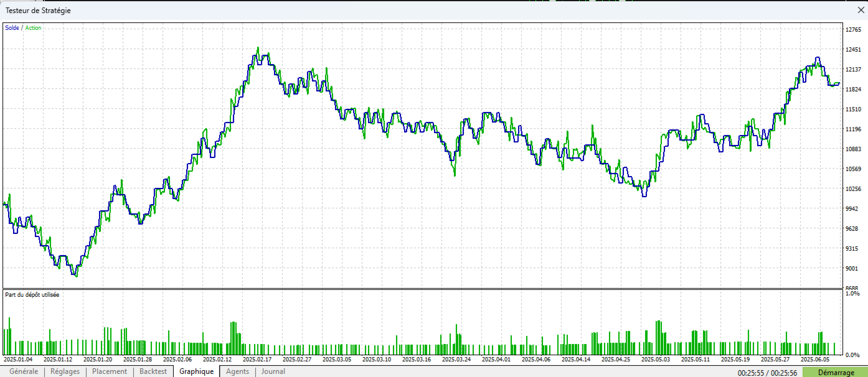Click the 2025.04.06 date label
This screenshot has height=377, width=868.
tap(536, 359)
